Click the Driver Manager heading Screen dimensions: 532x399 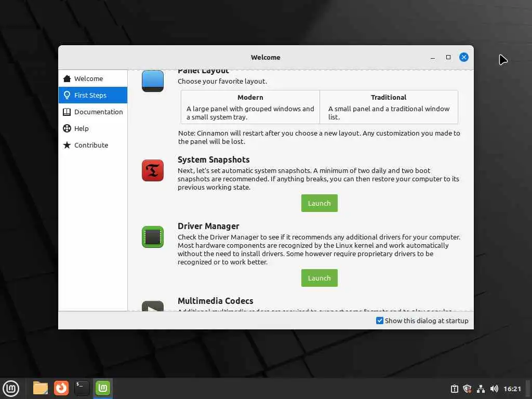pos(208,226)
